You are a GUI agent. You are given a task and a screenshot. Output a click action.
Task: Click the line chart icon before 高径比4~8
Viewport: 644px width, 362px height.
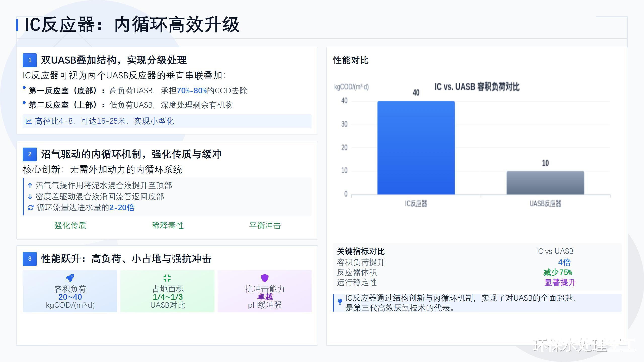click(x=28, y=121)
